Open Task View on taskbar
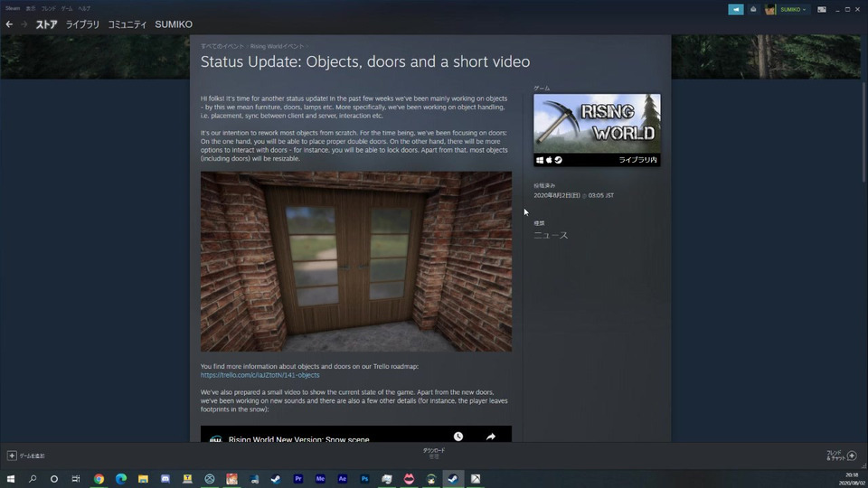868x488 pixels. point(76,479)
